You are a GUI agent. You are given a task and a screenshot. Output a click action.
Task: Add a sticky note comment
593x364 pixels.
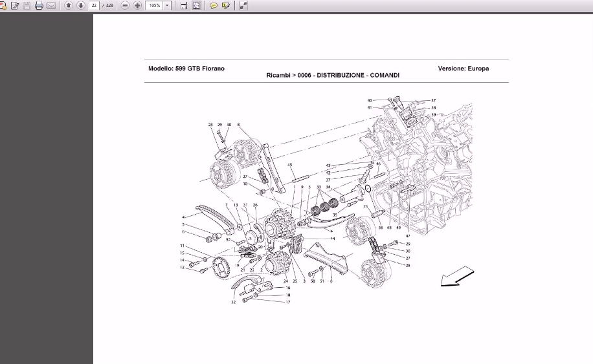click(x=213, y=6)
